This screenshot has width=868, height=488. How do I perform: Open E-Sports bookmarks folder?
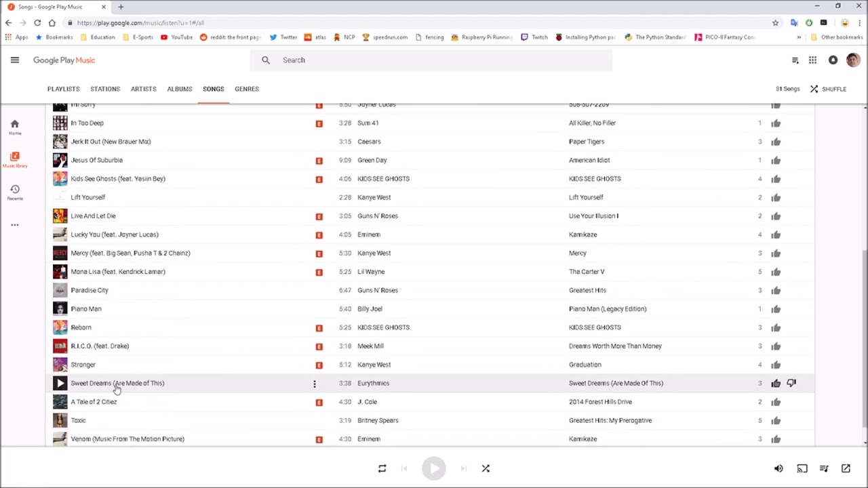pyautogui.click(x=138, y=37)
